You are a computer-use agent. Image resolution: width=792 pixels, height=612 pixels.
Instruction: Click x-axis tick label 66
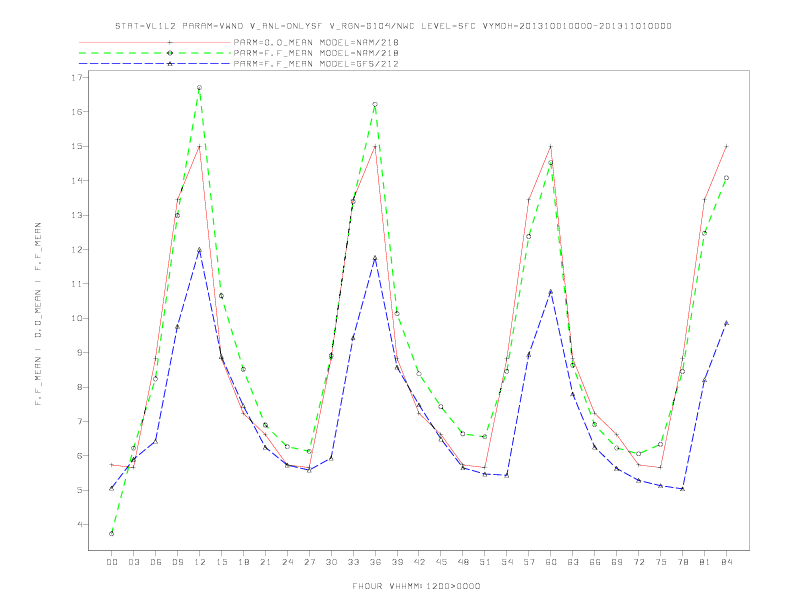tap(595, 562)
